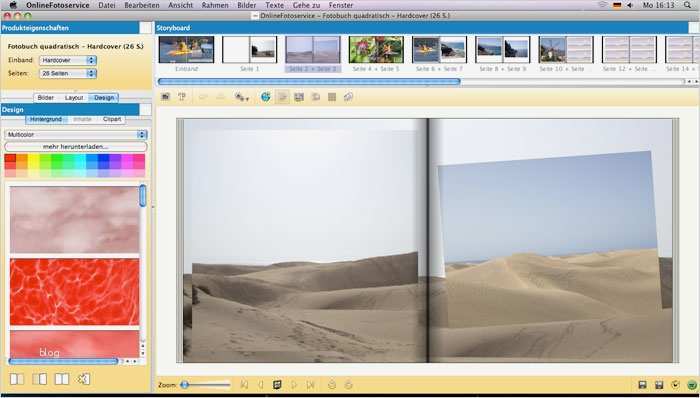Image resolution: width=700 pixels, height=398 pixels.
Task: Switch to the Bilder tab
Action: click(46, 97)
